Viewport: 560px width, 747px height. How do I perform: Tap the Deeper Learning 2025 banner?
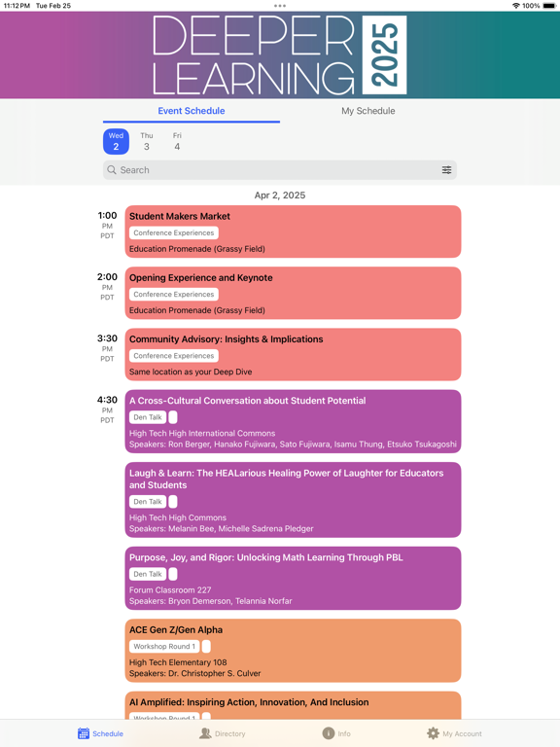coord(280,54)
